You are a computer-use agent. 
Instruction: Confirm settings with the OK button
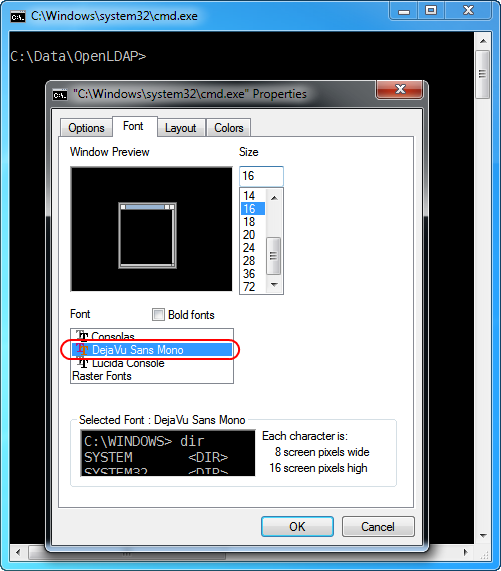click(297, 526)
